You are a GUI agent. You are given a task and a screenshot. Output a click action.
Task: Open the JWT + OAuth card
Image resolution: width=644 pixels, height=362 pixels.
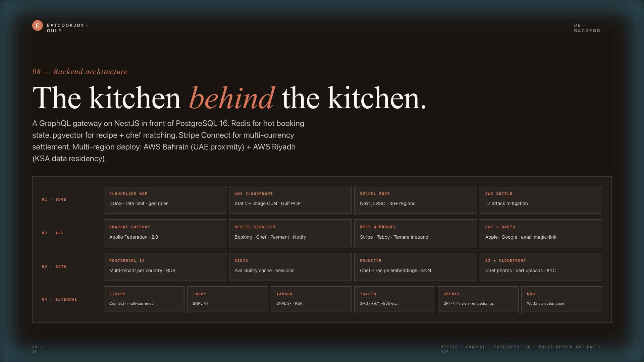[541, 233]
